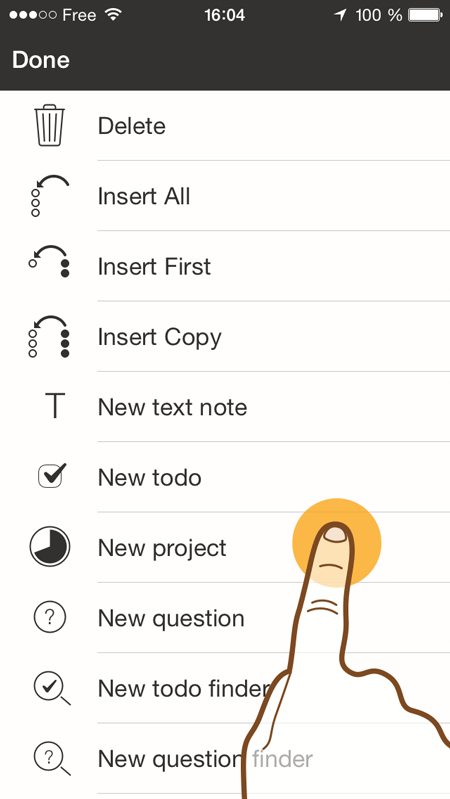Create a New text note

pyautogui.click(x=172, y=407)
